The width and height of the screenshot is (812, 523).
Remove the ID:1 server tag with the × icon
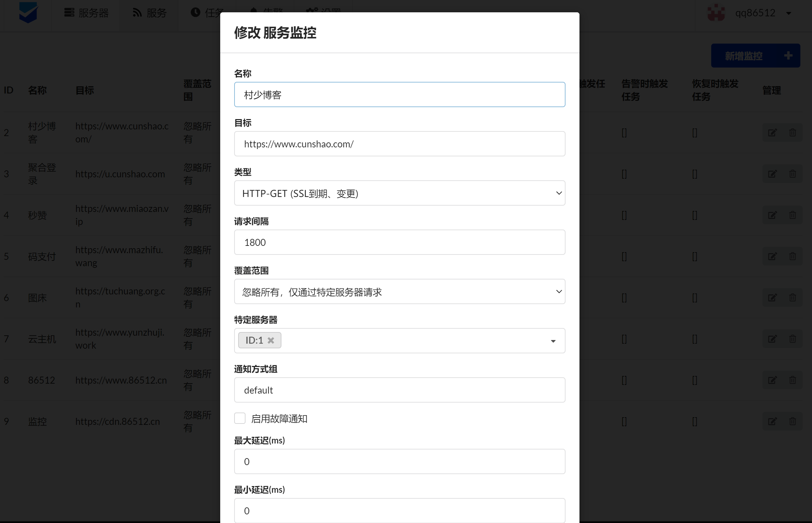pos(271,340)
